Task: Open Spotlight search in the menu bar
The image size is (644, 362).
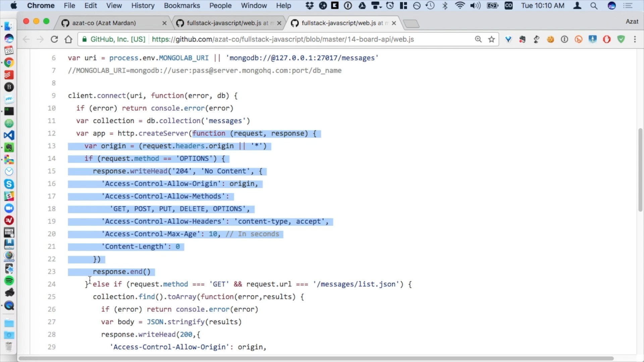Action: (594, 6)
